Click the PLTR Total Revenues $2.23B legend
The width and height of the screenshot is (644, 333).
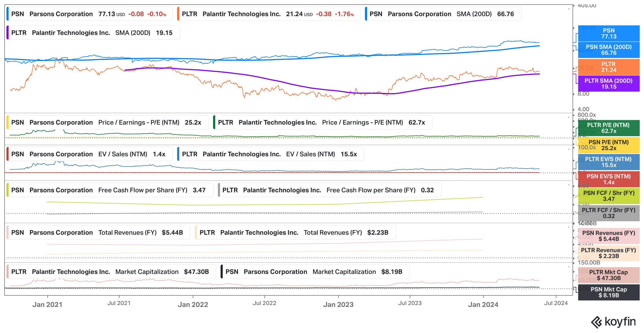(295, 233)
